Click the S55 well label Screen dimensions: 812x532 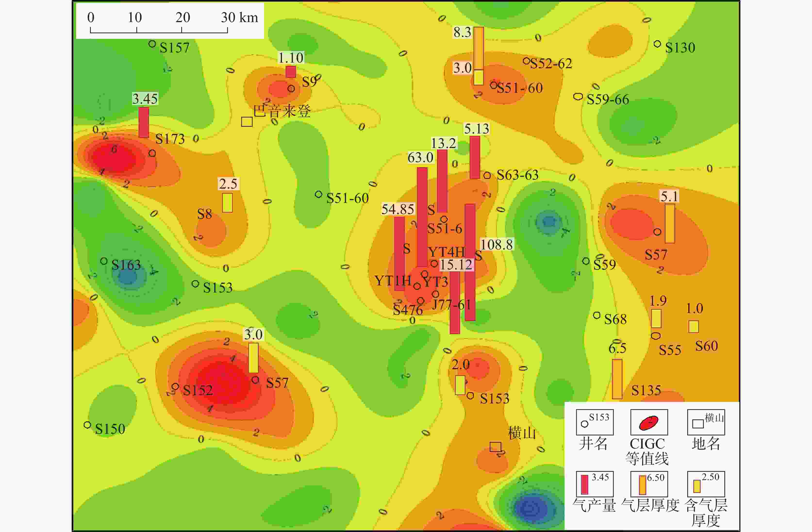click(x=670, y=350)
